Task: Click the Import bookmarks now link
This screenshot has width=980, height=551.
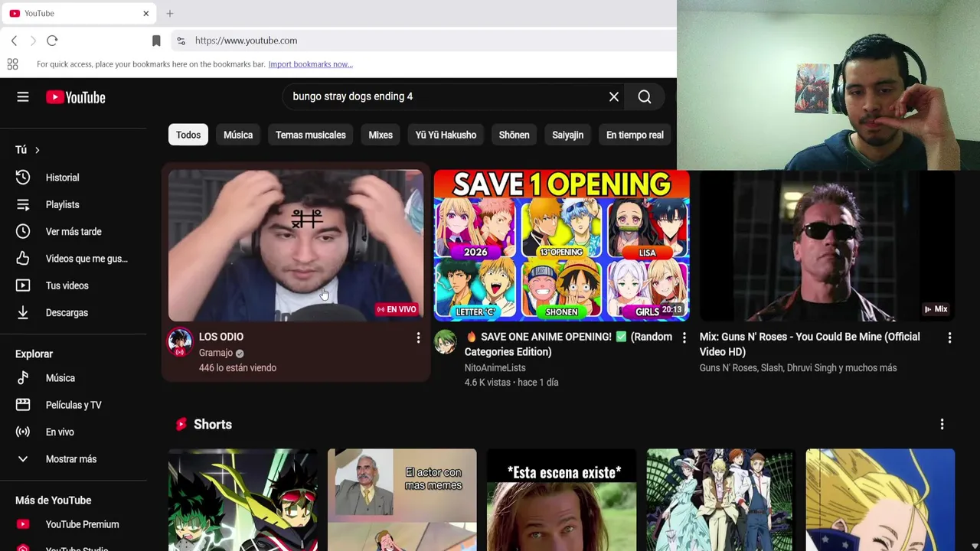Action: click(x=311, y=64)
